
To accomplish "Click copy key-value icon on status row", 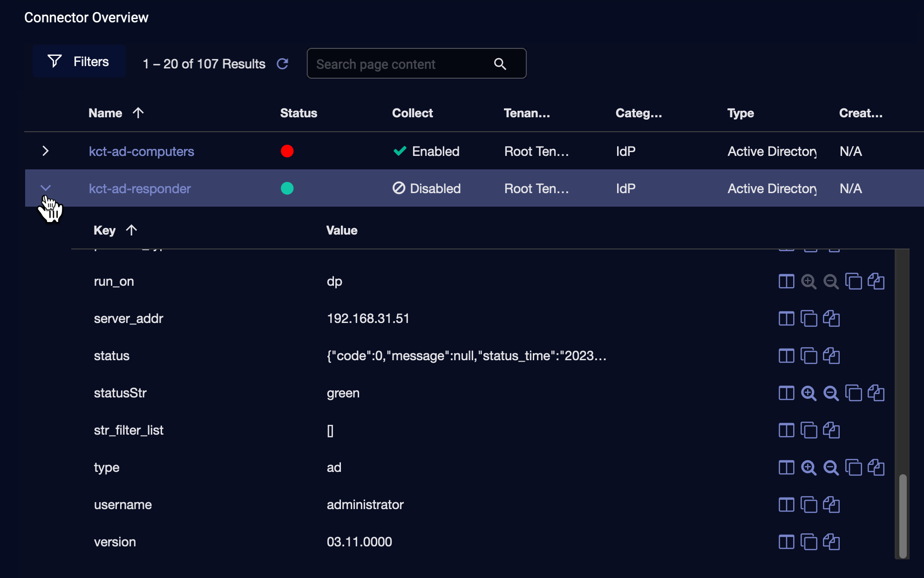I will 831,356.
